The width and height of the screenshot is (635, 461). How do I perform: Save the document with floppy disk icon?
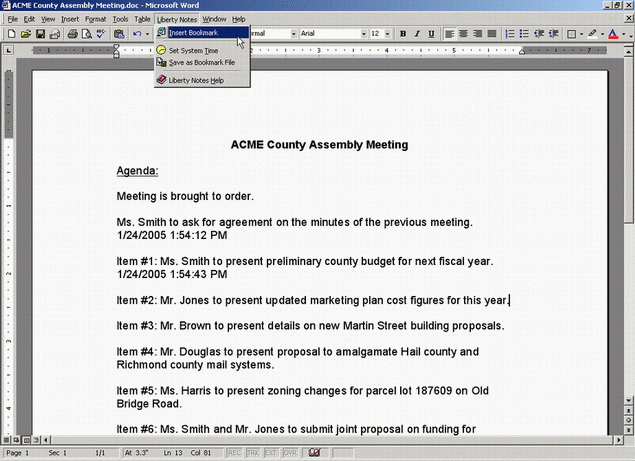coord(40,34)
